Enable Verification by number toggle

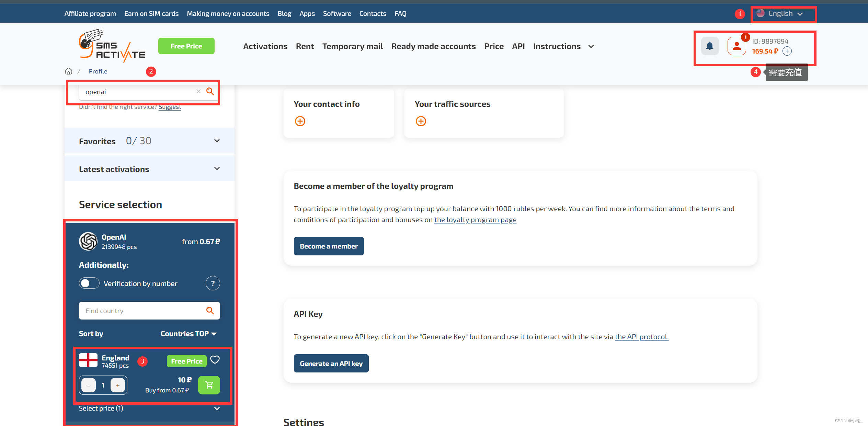point(89,283)
